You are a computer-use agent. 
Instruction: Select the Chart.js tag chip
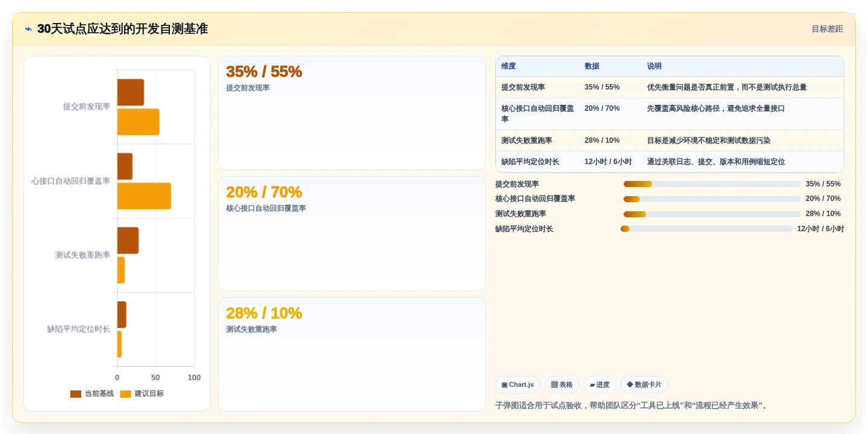click(x=517, y=385)
